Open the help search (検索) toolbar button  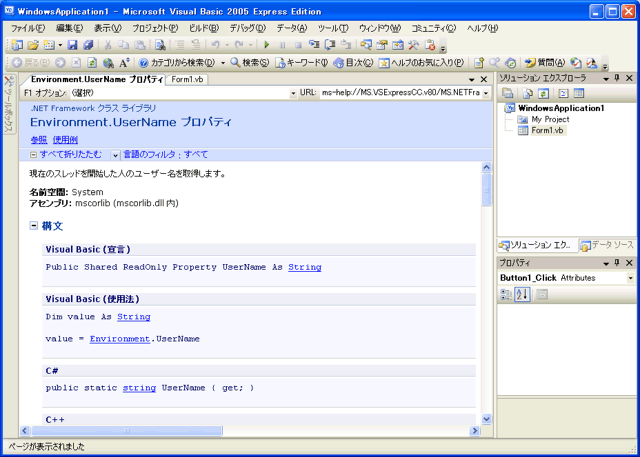coord(249,62)
